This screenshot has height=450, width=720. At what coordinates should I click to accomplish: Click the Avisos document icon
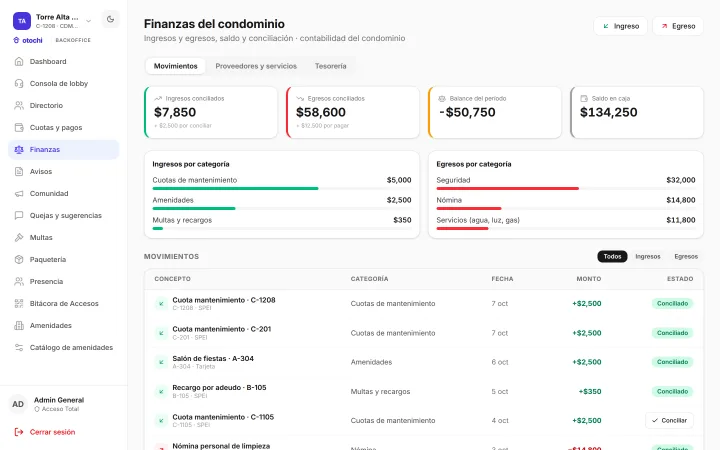coord(19,172)
